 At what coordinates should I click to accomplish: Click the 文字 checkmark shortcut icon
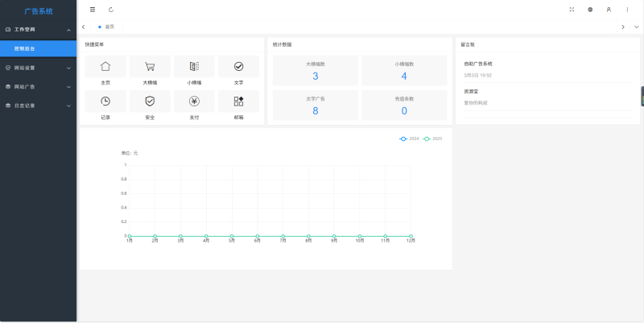click(x=238, y=67)
